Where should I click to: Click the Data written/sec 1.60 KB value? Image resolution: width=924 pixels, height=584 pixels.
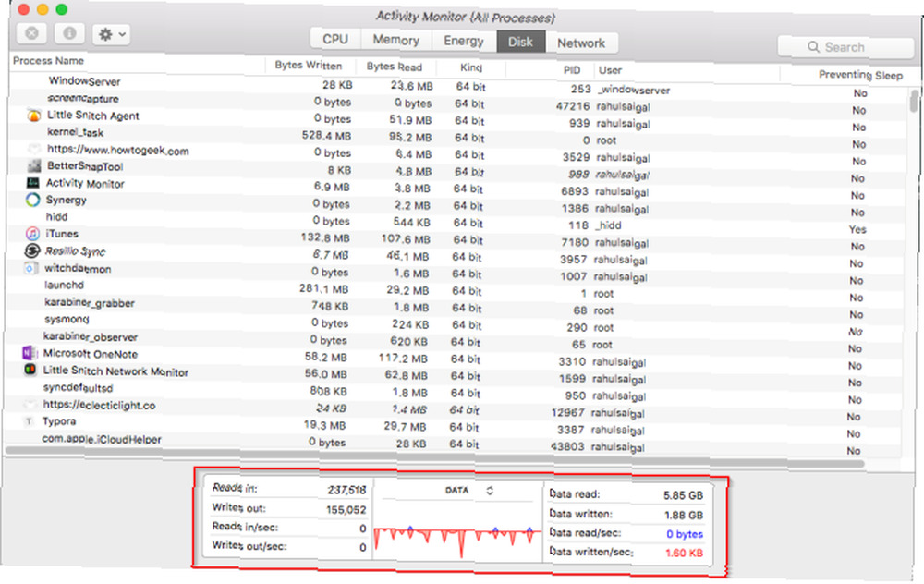[x=684, y=553]
